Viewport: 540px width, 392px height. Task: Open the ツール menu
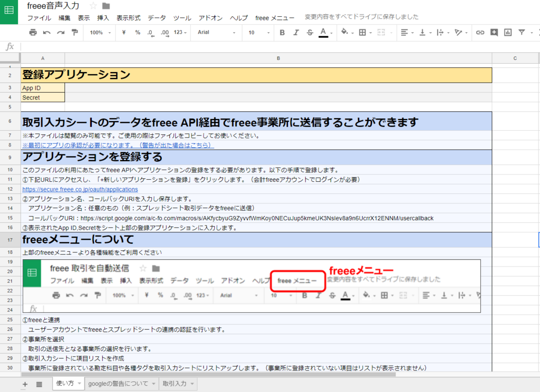182,18
